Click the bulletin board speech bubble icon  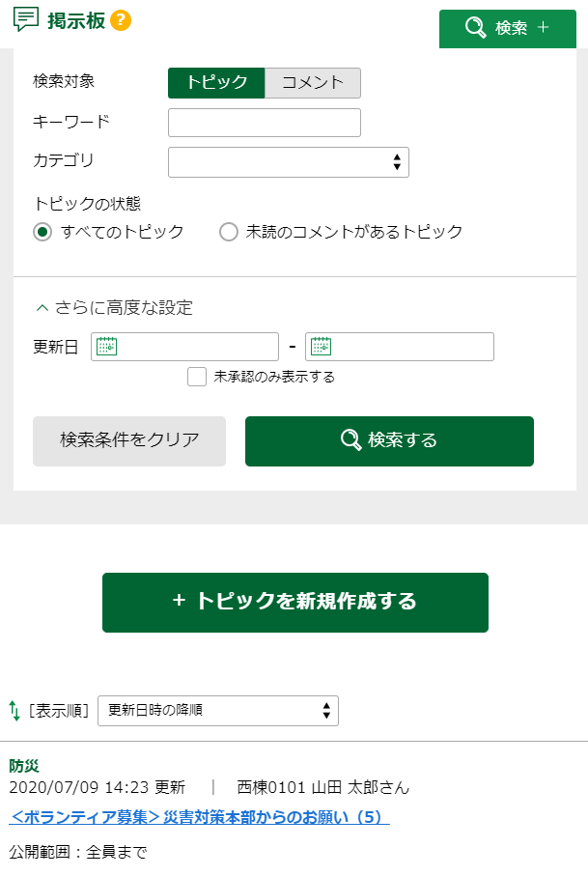pyautogui.click(x=26, y=19)
